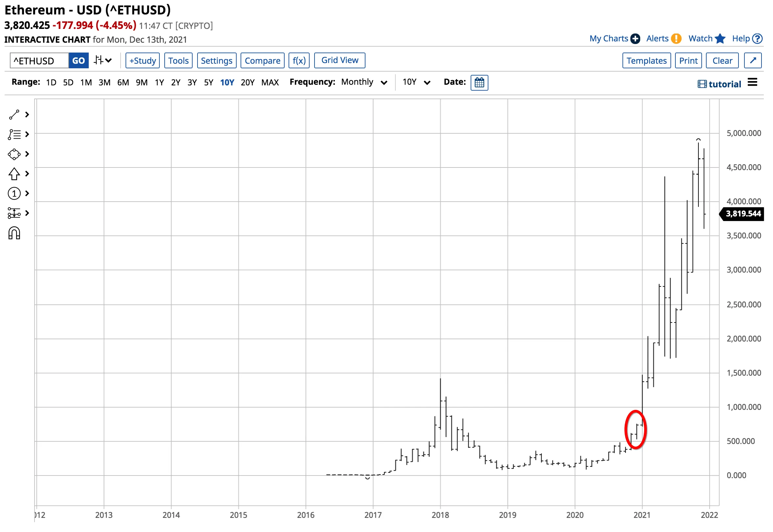773x532 pixels.
Task: Select the 6M range
Action: click(x=123, y=82)
